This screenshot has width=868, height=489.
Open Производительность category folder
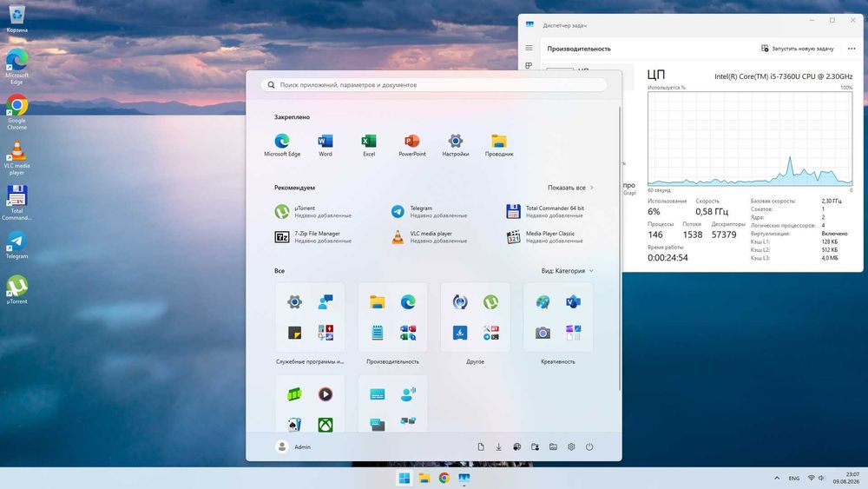point(392,317)
